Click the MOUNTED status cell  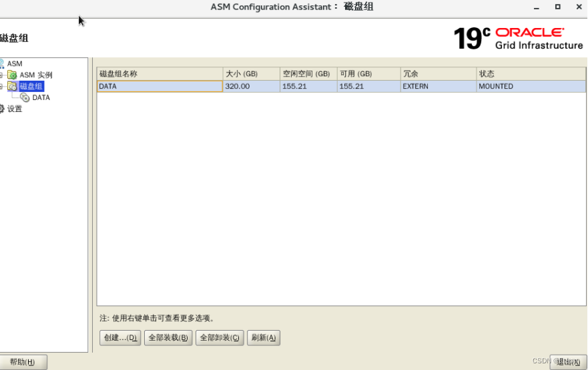pos(531,86)
